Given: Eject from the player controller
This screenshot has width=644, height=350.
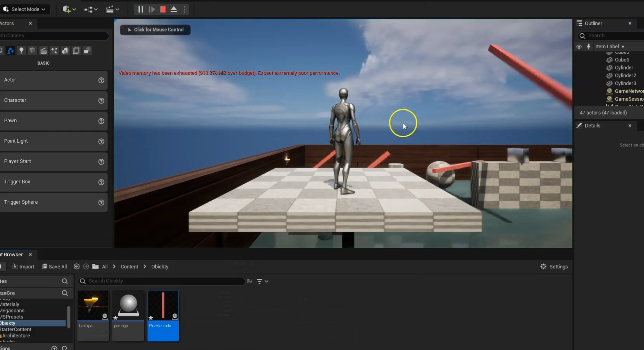Looking at the screenshot, I should 174,9.
